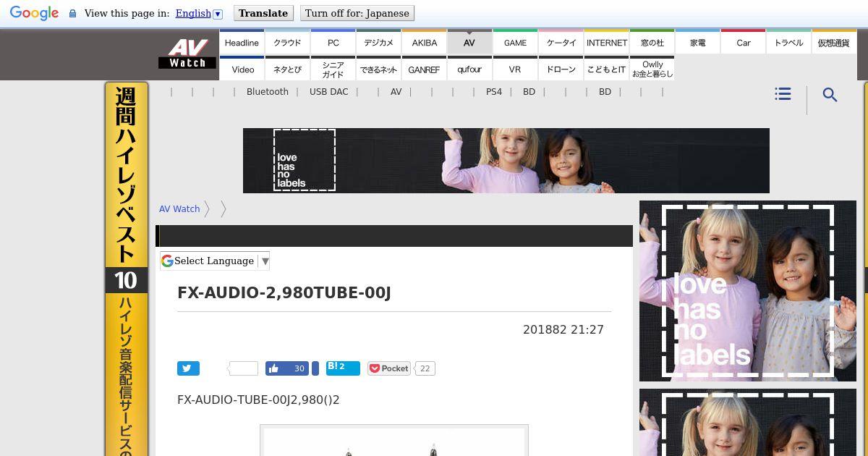This screenshot has height=456, width=868.
Task: Select the AV tab
Action: (469, 42)
